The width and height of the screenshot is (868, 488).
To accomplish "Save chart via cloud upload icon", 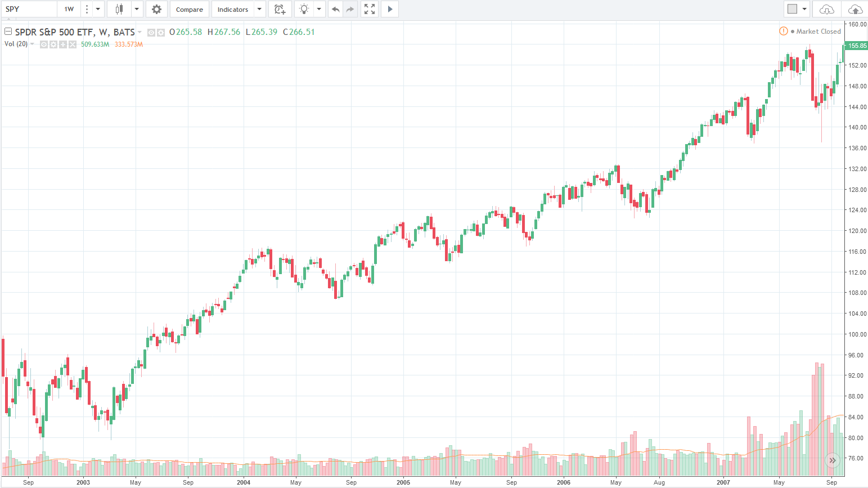I will pyautogui.click(x=855, y=9).
